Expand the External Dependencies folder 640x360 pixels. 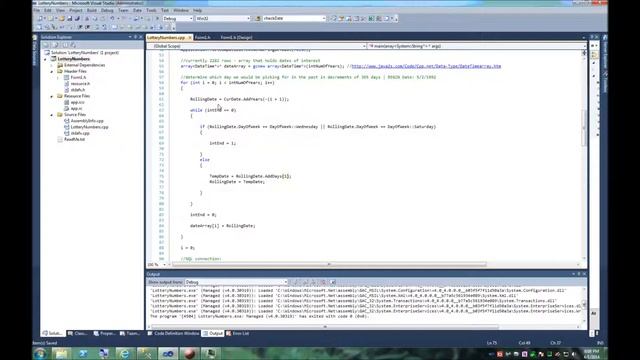click(52, 65)
